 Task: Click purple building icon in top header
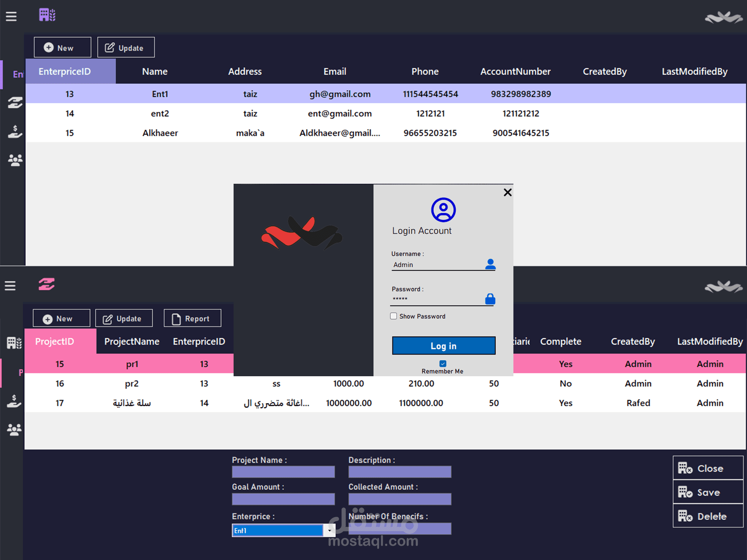pyautogui.click(x=47, y=15)
